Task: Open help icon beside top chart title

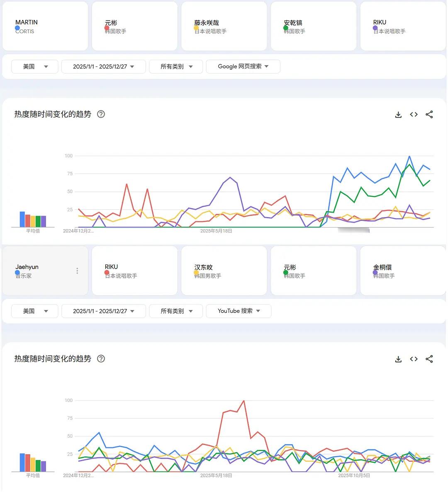Action: (101, 114)
